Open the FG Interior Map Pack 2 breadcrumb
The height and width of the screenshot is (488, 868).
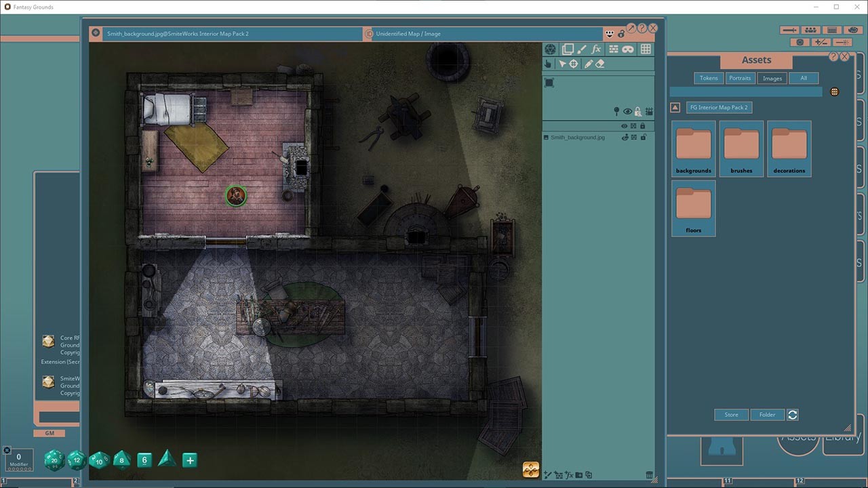[719, 107]
